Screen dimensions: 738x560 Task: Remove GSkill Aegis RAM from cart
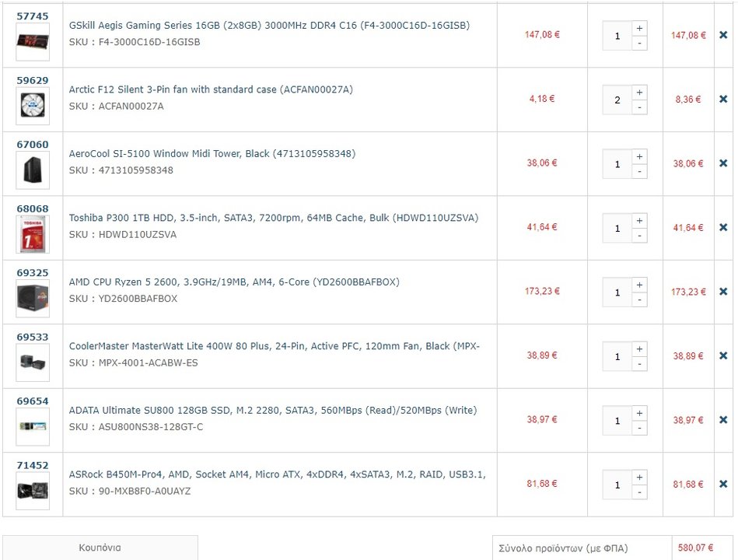(723, 35)
